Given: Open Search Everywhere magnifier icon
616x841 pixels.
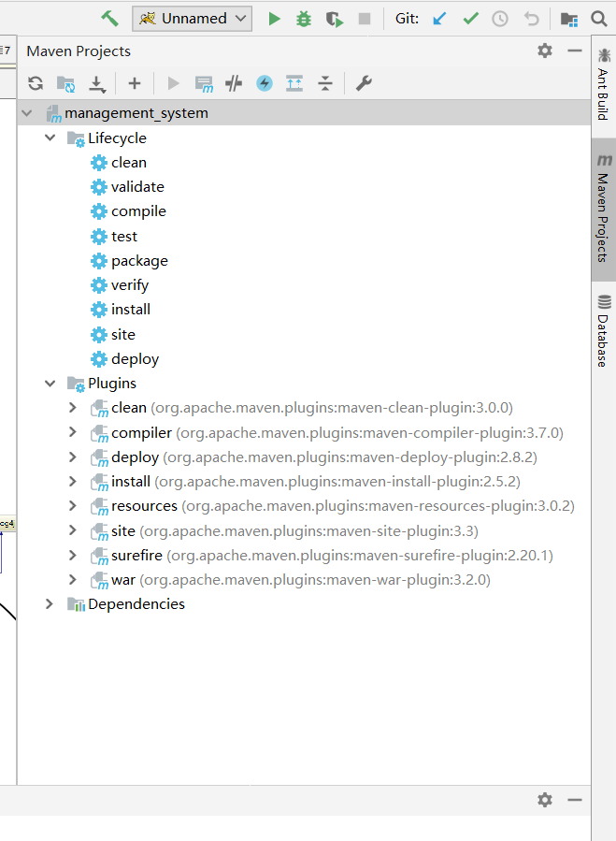Looking at the screenshot, I should point(599,20).
